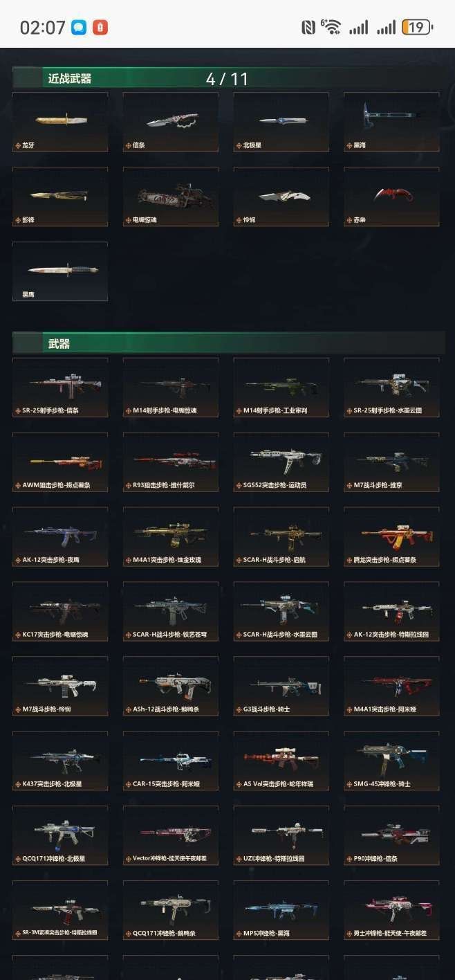Open the R93狙击步枪-维什戴尔 sniper rifle

tap(171, 462)
